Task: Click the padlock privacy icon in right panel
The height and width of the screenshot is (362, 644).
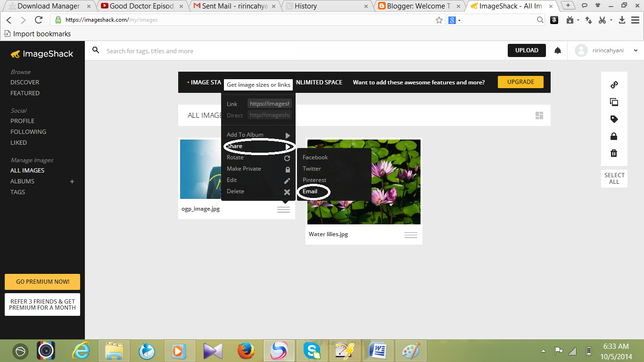Action: [x=614, y=136]
